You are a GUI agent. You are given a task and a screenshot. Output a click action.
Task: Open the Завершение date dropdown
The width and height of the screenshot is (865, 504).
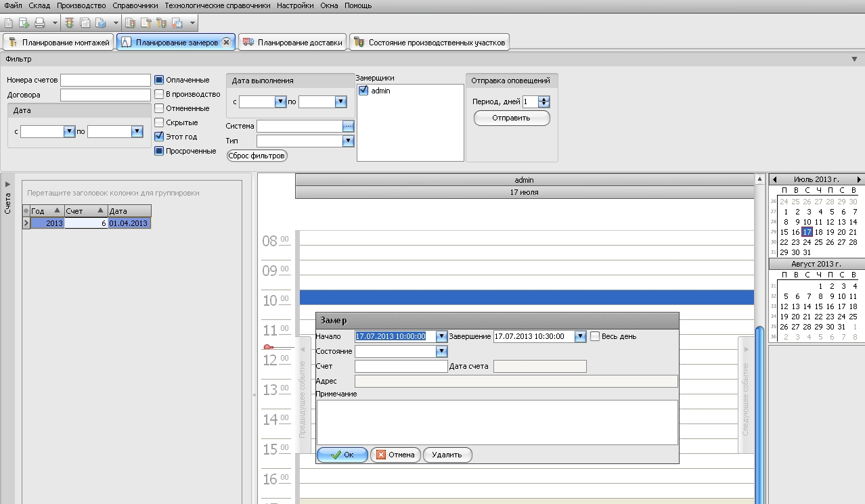tap(580, 336)
